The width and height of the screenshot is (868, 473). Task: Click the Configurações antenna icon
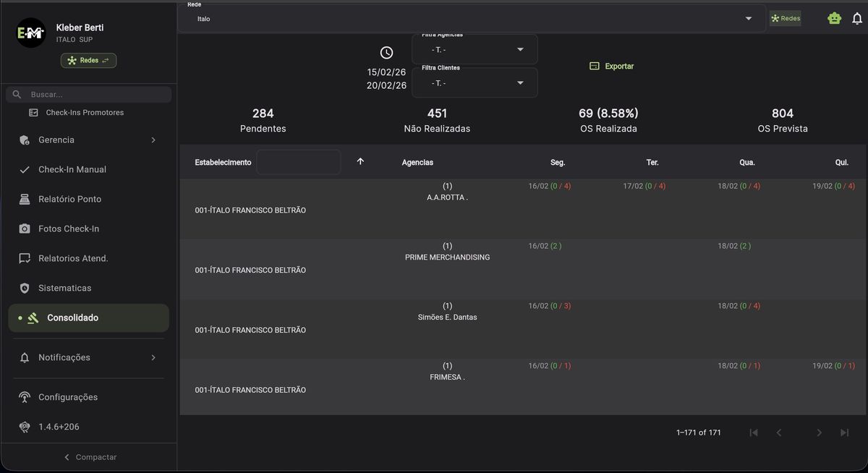click(x=25, y=397)
